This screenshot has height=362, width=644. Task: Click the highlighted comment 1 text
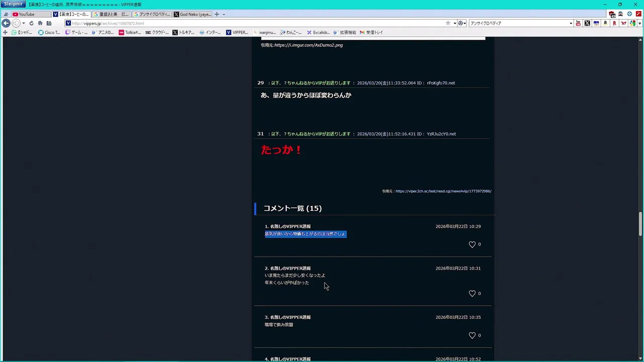pyautogui.click(x=305, y=234)
